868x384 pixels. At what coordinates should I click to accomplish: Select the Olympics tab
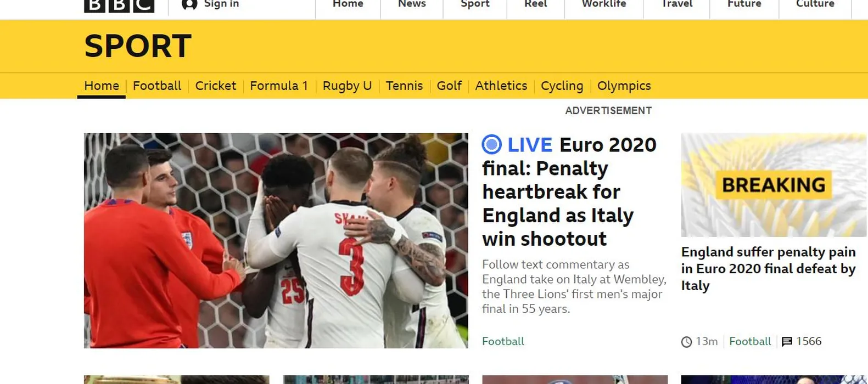point(624,86)
